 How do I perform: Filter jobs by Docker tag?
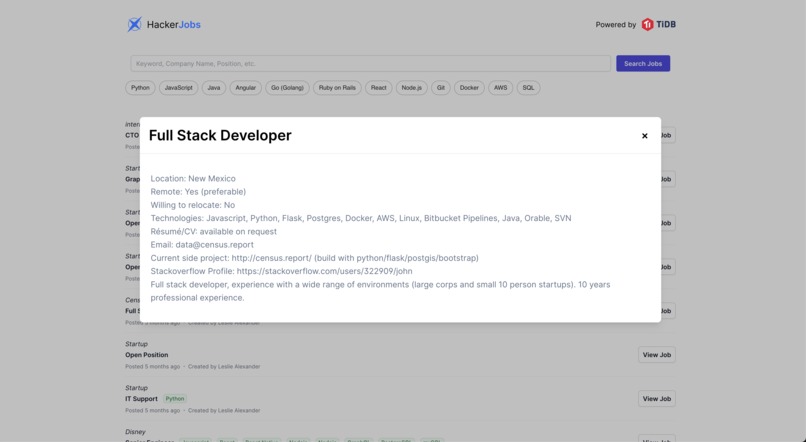[469, 88]
